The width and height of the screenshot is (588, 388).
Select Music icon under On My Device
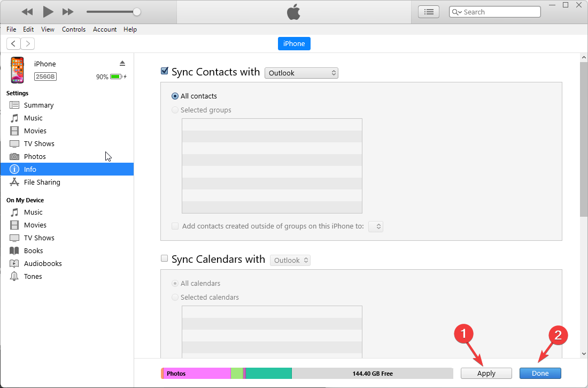(x=14, y=212)
